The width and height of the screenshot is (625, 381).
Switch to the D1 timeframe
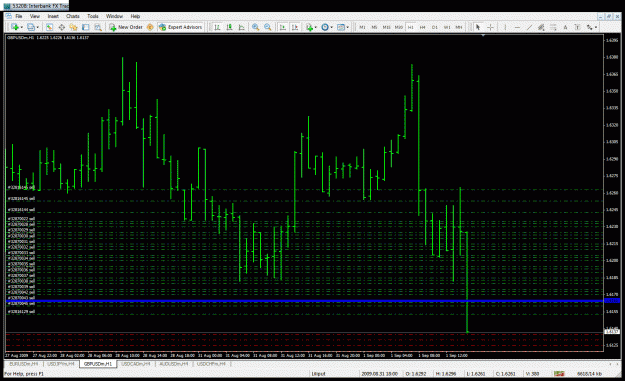[434, 27]
